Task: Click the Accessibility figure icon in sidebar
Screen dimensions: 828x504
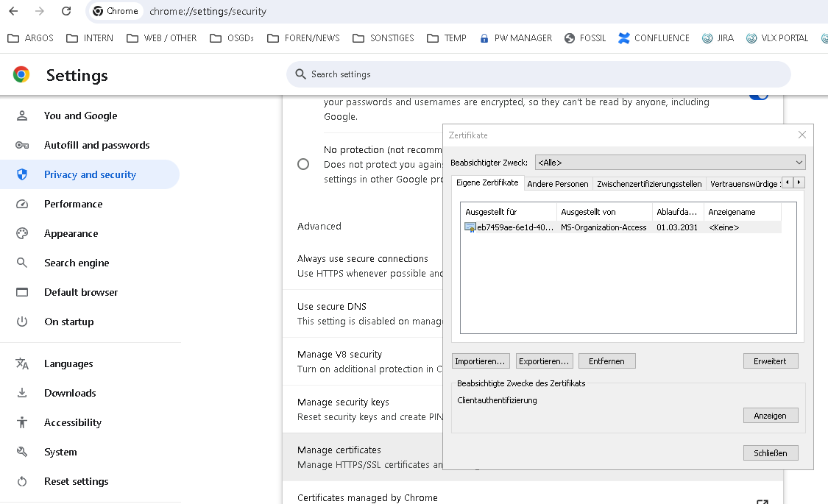Action: 22,422
